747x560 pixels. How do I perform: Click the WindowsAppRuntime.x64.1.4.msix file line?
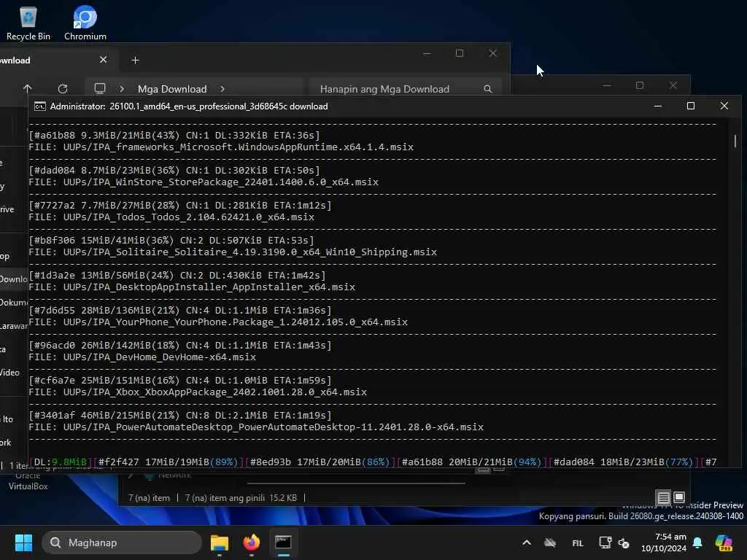click(221, 147)
